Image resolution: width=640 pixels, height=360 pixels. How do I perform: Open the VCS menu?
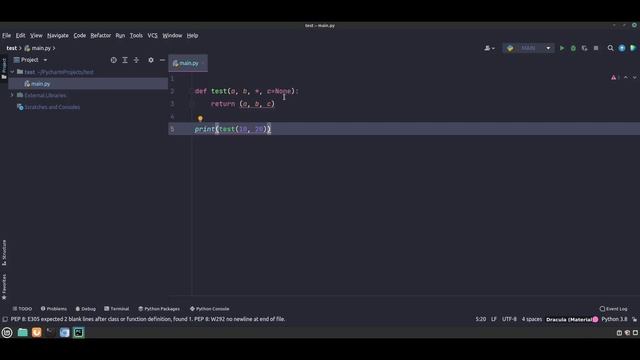point(152,36)
